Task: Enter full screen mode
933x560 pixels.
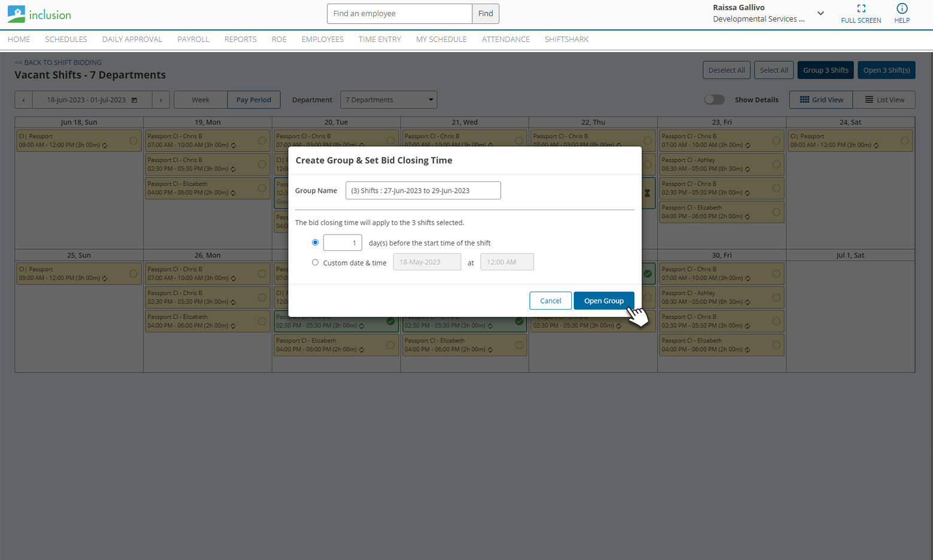Action: click(x=861, y=14)
